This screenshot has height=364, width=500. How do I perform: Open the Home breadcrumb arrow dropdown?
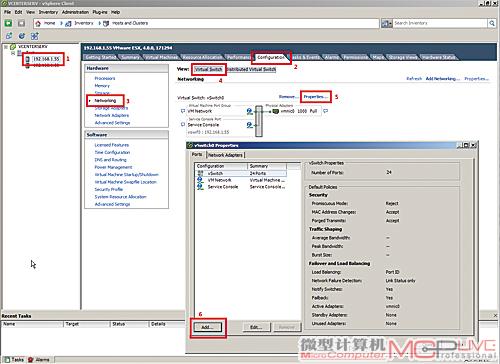coord(61,23)
